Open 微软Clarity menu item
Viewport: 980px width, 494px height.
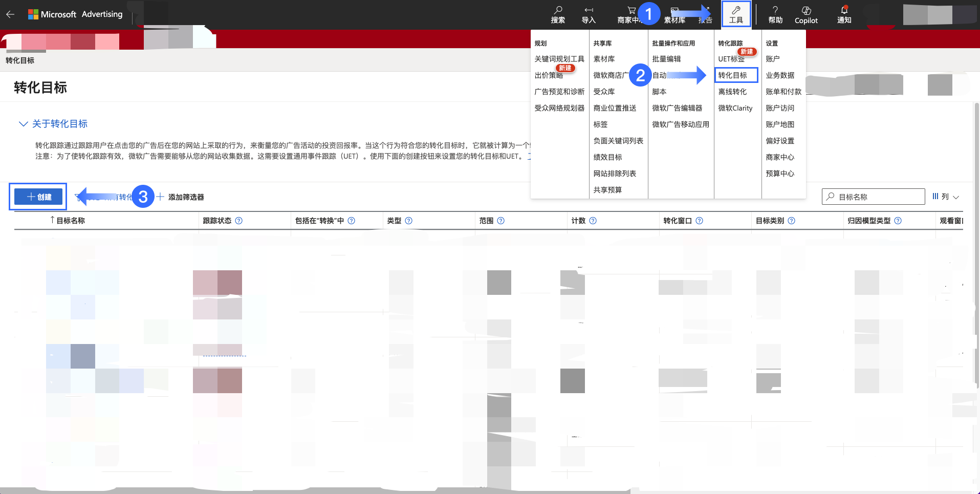[735, 108]
